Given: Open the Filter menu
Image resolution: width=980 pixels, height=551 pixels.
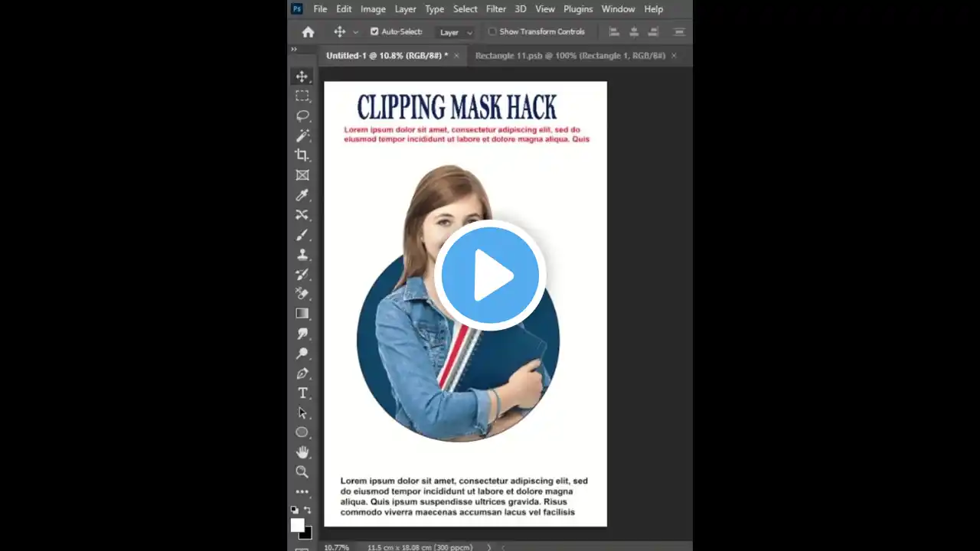Looking at the screenshot, I should pos(495,9).
